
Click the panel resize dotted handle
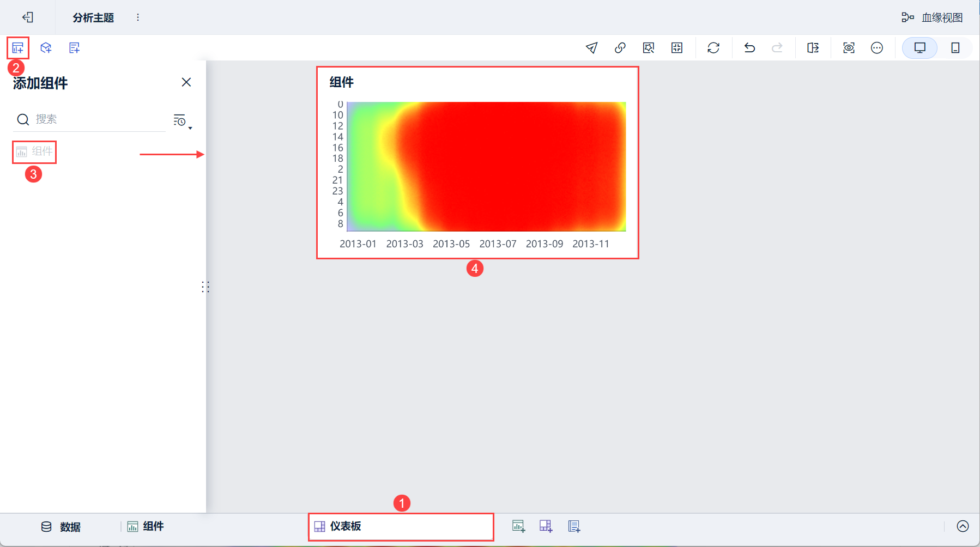(205, 287)
